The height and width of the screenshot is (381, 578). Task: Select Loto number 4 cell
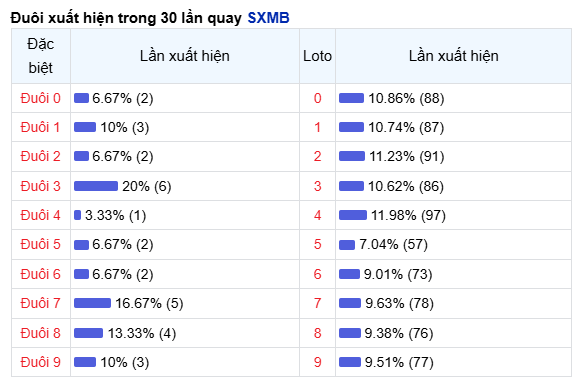[317, 215]
